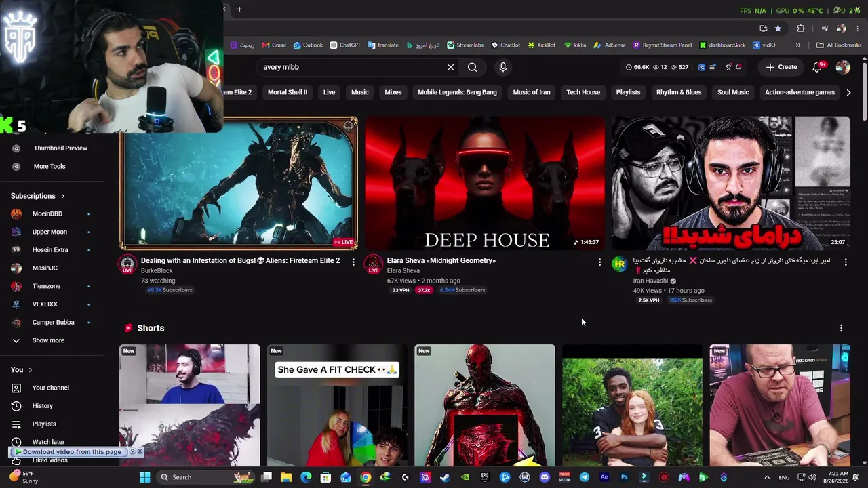The height and width of the screenshot is (488, 868).
Task: Select the Live filter chip
Action: tap(329, 92)
